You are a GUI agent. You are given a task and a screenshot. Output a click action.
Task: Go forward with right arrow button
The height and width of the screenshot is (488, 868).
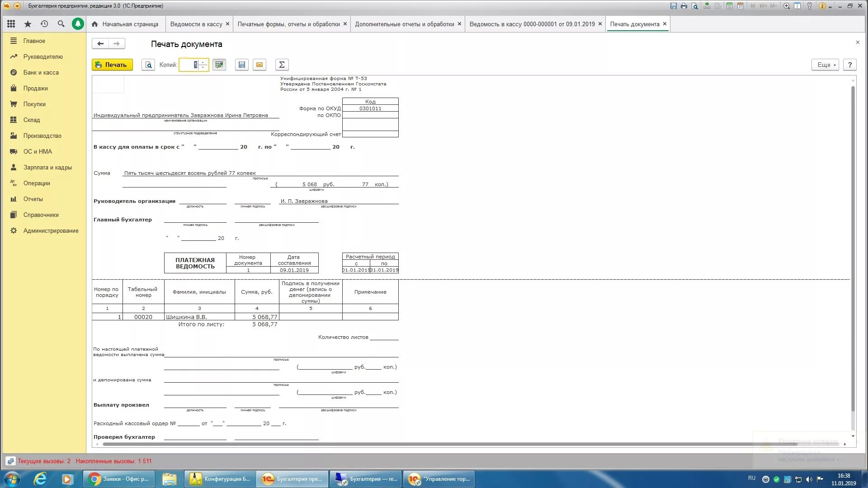pos(117,44)
